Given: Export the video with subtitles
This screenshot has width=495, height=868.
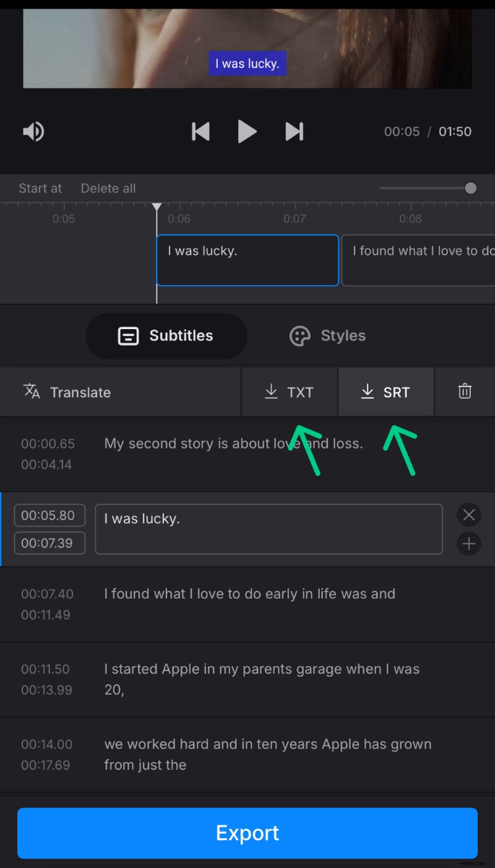Looking at the screenshot, I should [247, 833].
